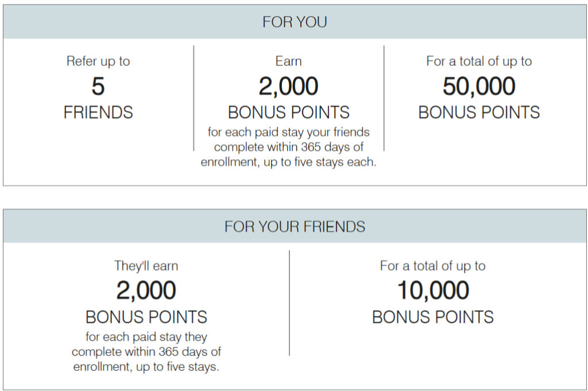Click 'For a total of up to' above 50,000
The image size is (588, 391).
coord(479,61)
